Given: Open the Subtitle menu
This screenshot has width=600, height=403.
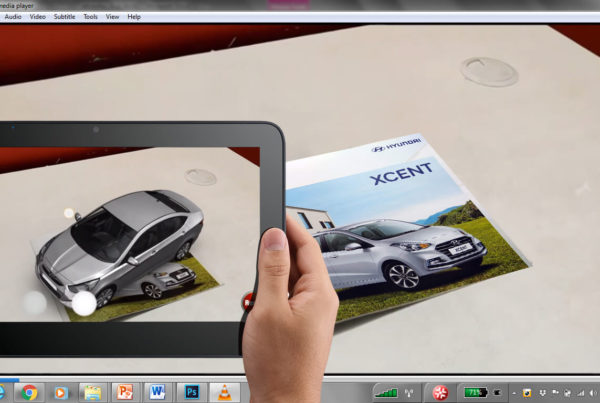Looking at the screenshot, I should click(x=64, y=17).
